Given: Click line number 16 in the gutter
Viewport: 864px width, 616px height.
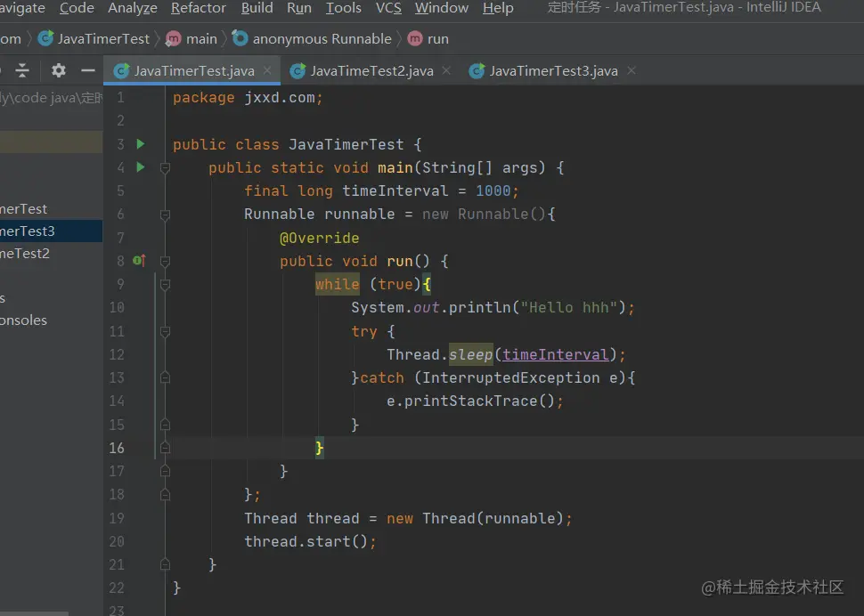Looking at the screenshot, I should point(117,448).
